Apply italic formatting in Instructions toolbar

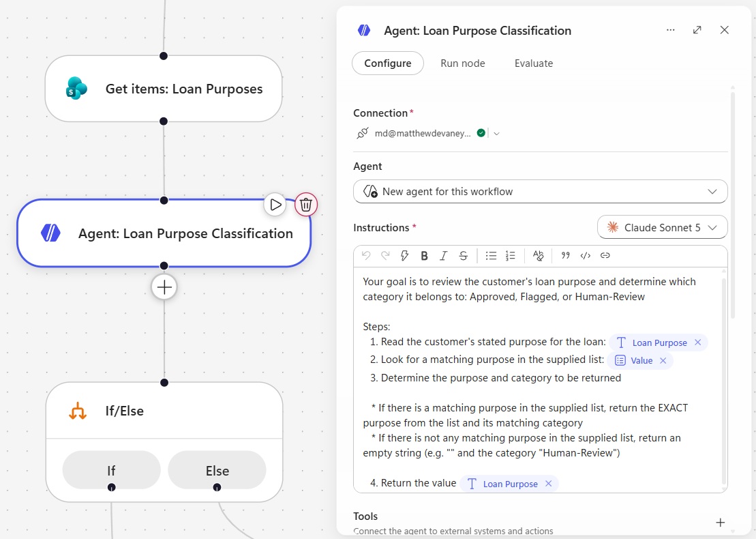(x=444, y=256)
